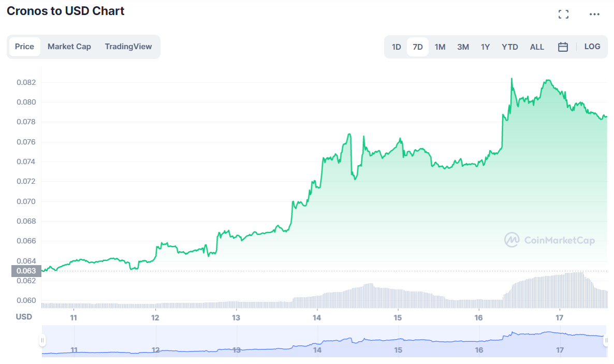Click the 13 date label on the x-axis
Viewport: 614px width, 364px height.
[236, 317]
